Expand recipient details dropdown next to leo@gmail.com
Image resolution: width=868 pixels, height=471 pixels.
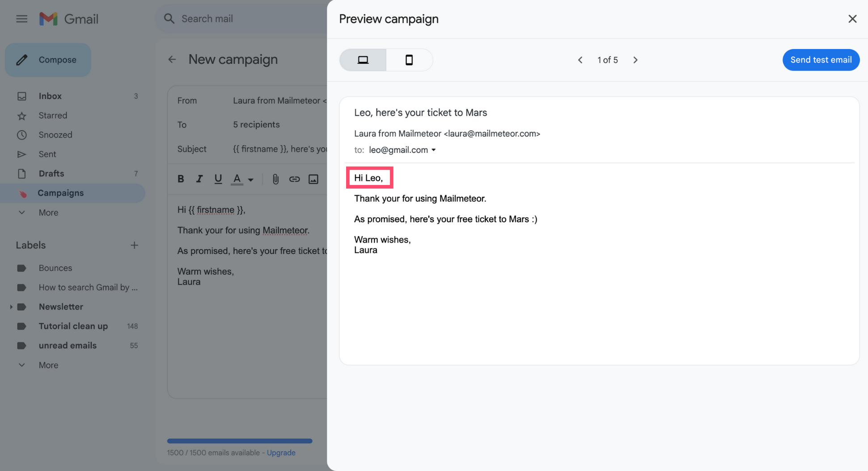433,150
